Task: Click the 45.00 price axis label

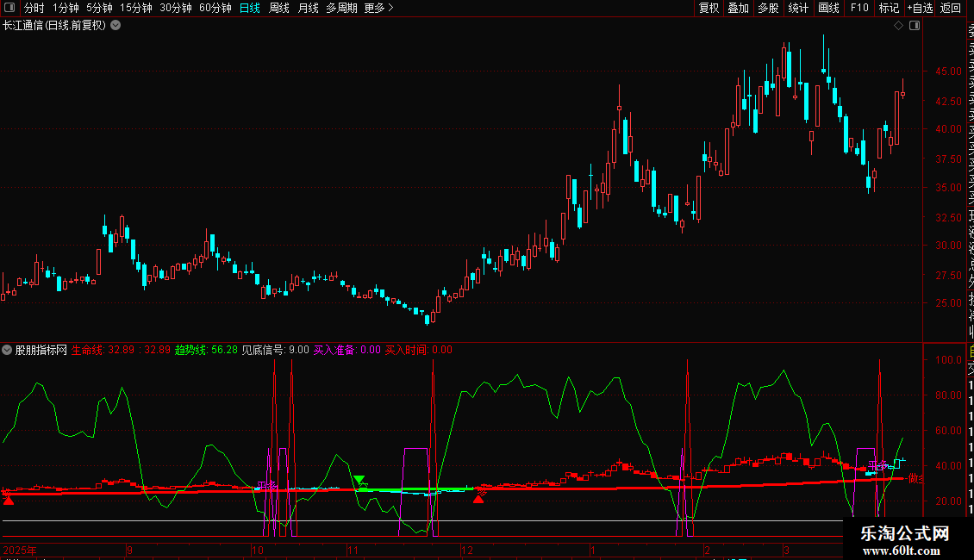Action: pyautogui.click(x=948, y=72)
